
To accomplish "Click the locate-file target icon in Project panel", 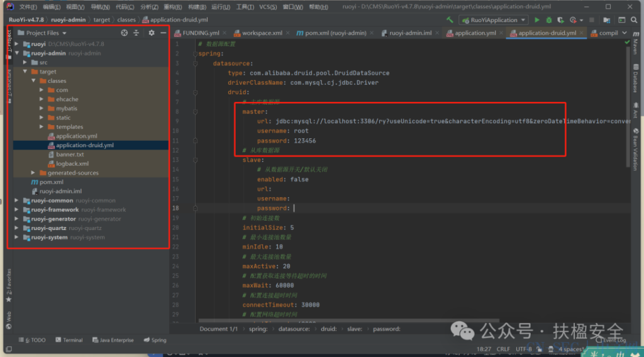I will (124, 33).
